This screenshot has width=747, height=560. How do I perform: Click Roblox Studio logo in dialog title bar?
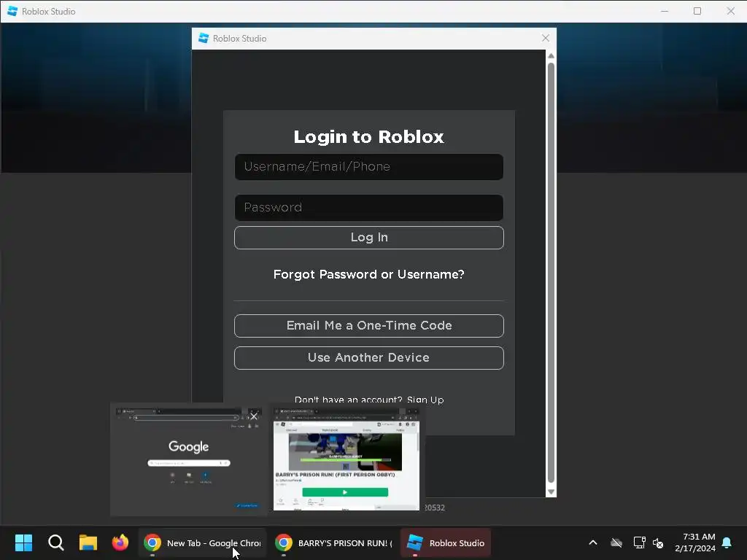click(x=204, y=38)
